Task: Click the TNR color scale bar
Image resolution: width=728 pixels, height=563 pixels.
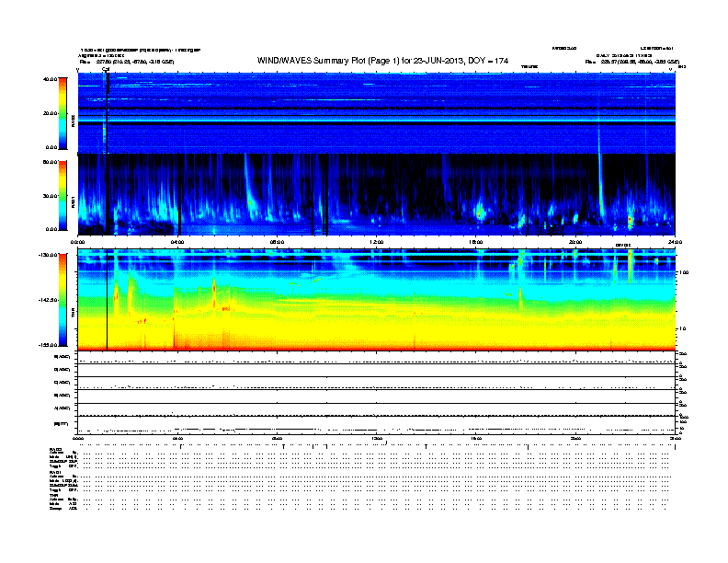Action: click(63, 300)
